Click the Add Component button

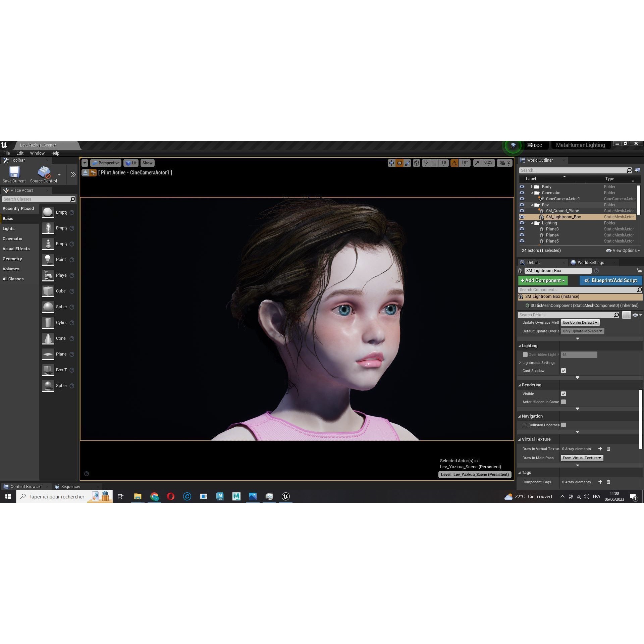coord(543,280)
